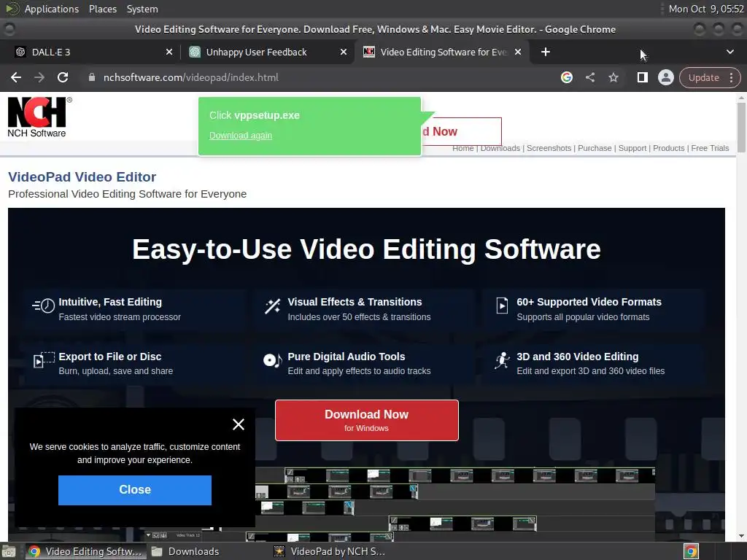Image resolution: width=747 pixels, height=560 pixels.
Task: Click the Export to File or Disc icon
Action: pos(44,360)
